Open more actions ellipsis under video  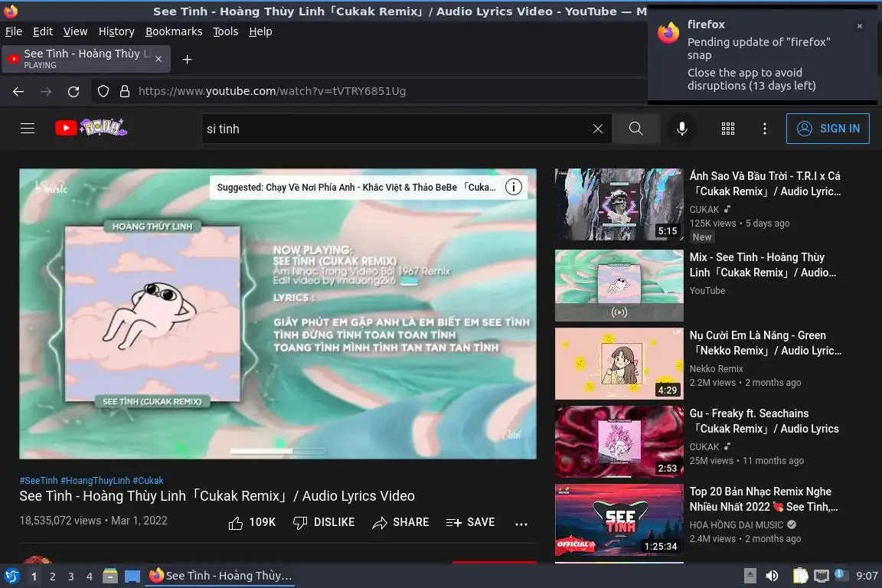(521, 524)
